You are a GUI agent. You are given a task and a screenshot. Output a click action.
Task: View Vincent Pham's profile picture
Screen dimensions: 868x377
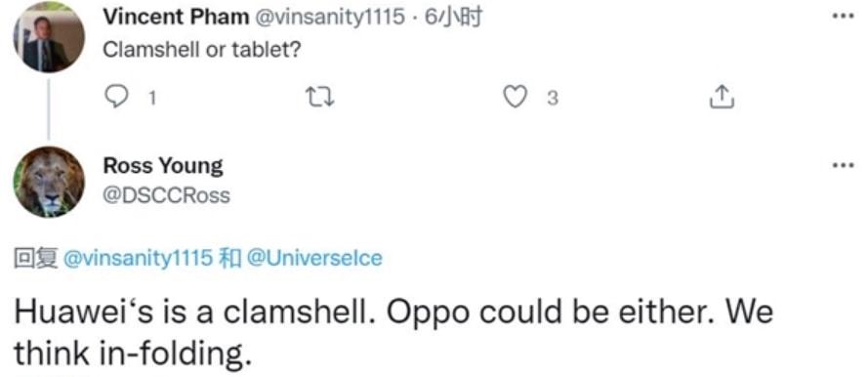coord(49,37)
